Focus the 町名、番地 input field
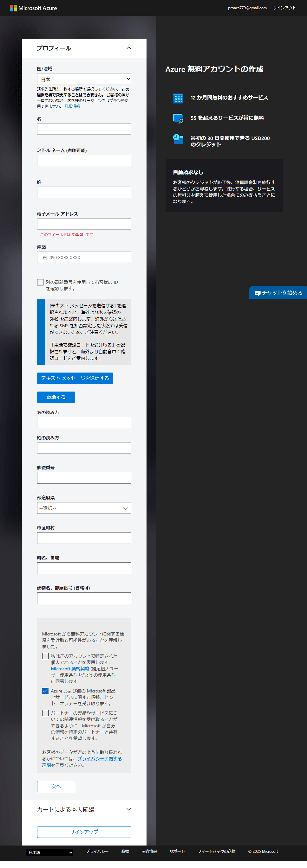Image resolution: width=307 pixels, height=868 pixels. click(84, 568)
